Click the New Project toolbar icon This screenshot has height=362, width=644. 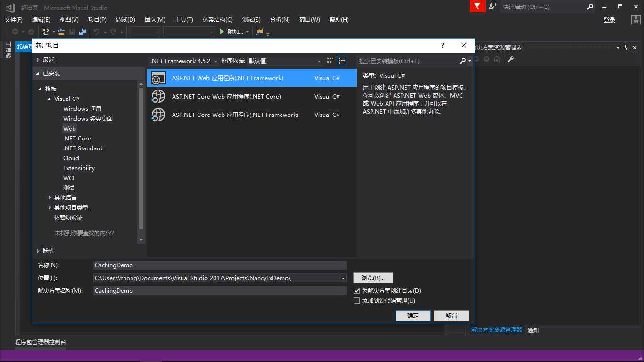point(46,32)
